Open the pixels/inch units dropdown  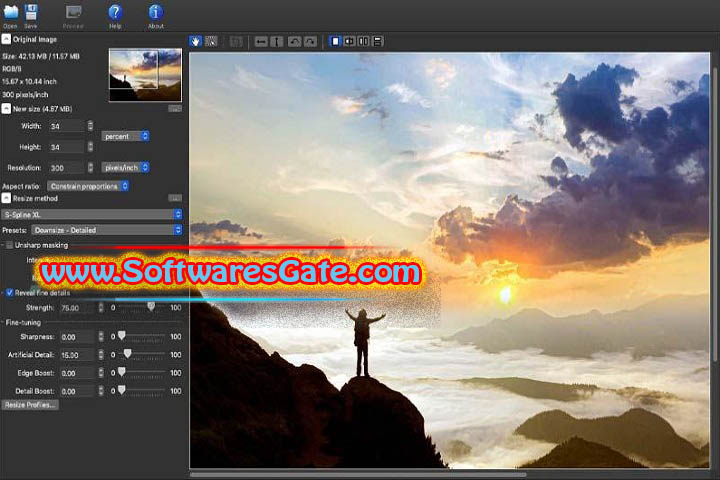tap(125, 168)
